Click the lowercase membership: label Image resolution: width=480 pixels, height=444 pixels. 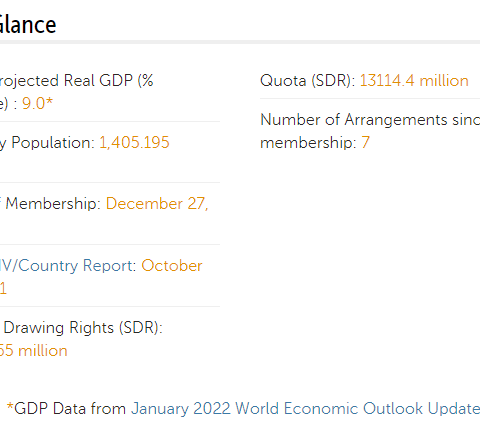(308, 143)
